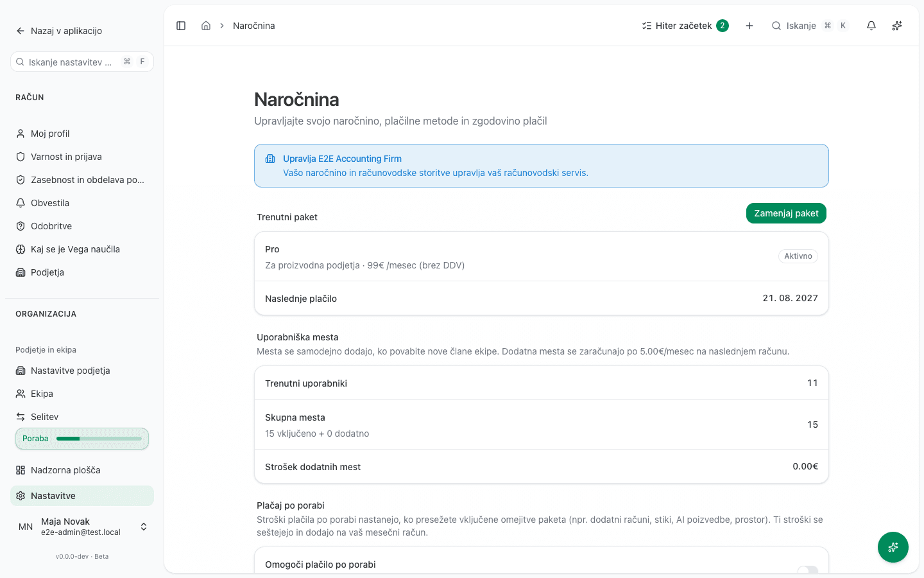Click the 0.00€ extra seats cost
This screenshot has width=924, height=578.
(x=805, y=466)
